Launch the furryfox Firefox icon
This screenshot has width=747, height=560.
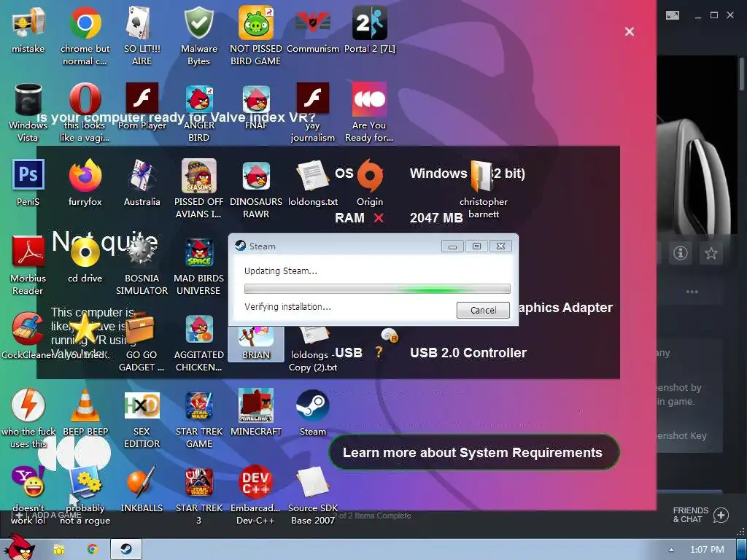pyautogui.click(x=85, y=175)
